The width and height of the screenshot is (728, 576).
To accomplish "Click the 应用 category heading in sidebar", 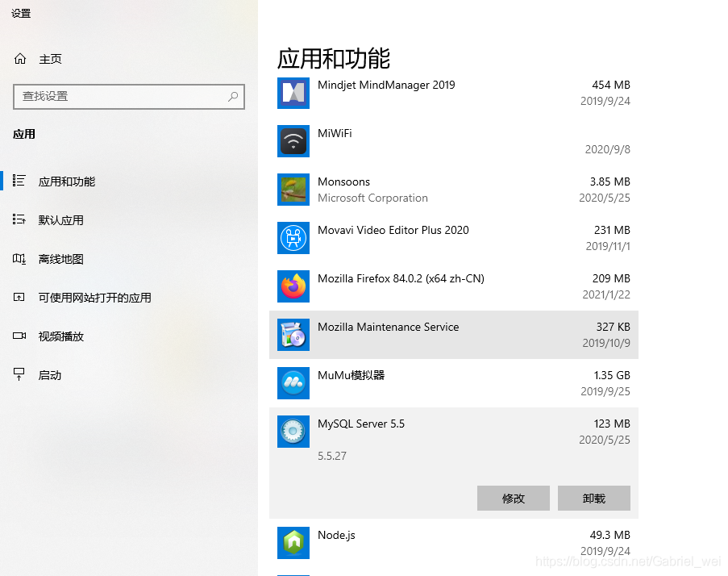I will coord(24,134).
